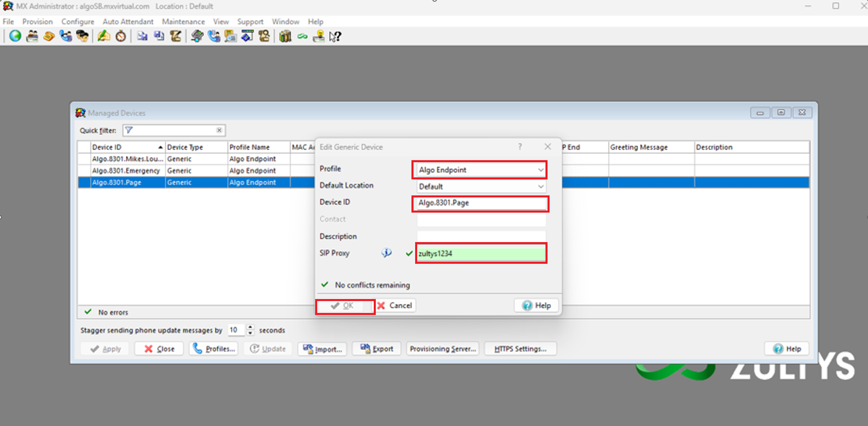Image resolution: width=868 pixels, height=426 pixels.
Task: Open the Provision menu
Action: (38, 22)
